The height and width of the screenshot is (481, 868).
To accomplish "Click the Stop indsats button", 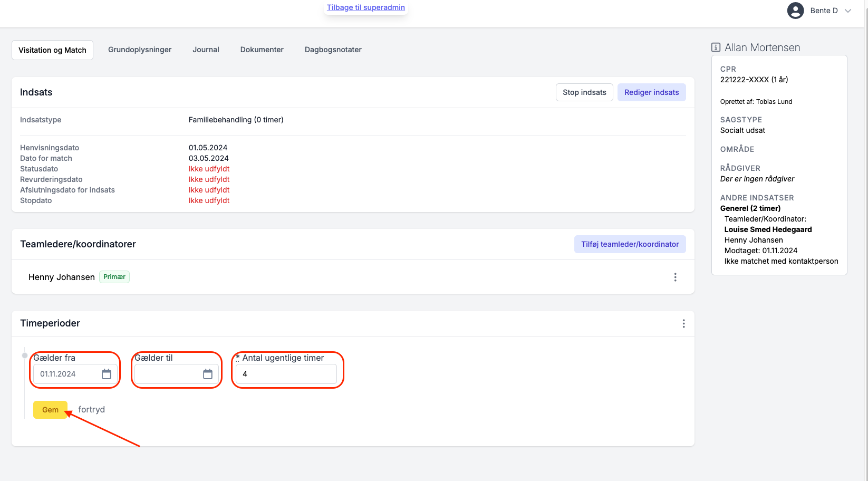I will point(584,92).
